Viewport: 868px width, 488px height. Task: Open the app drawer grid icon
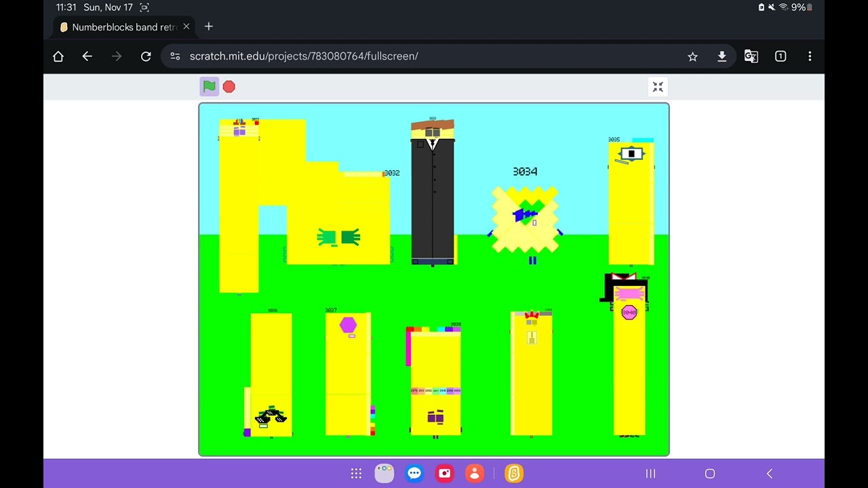coord(356,474)
